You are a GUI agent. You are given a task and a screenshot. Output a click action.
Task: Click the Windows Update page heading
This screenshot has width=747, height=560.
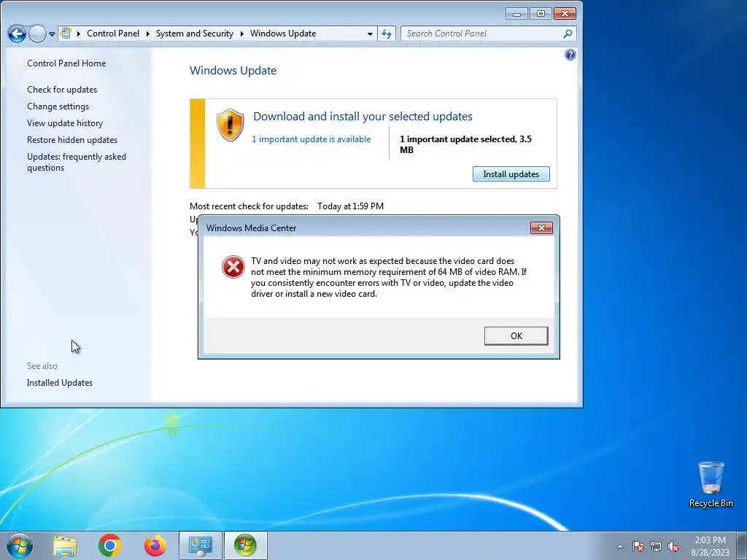(x=233, y=71)
